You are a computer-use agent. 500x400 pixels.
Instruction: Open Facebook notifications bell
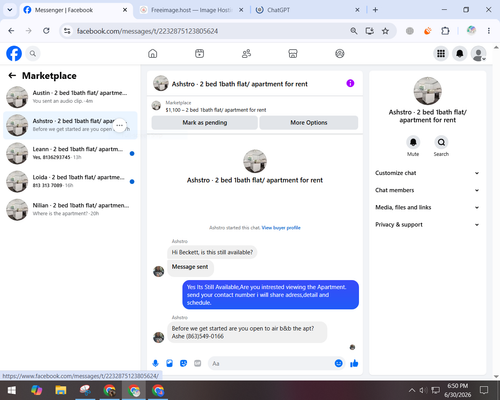(x=460, y=53)
